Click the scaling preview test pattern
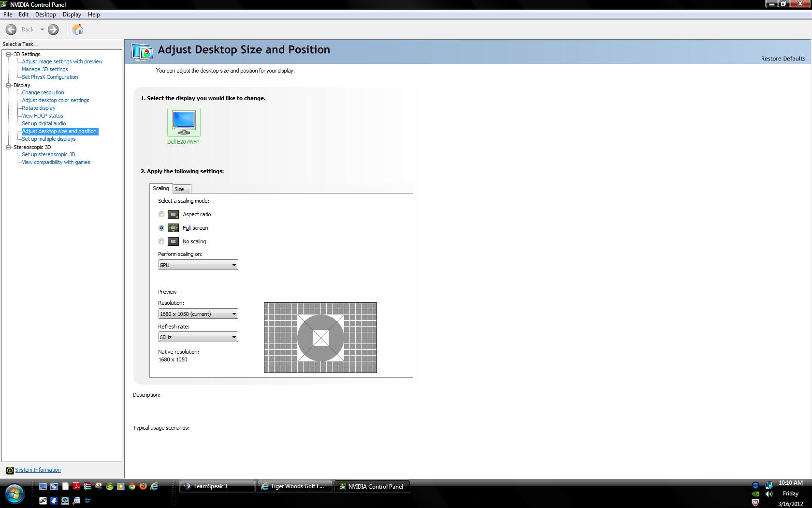Image resolution: width=812 pixels, height=508 pixels. tap(320, 338)
